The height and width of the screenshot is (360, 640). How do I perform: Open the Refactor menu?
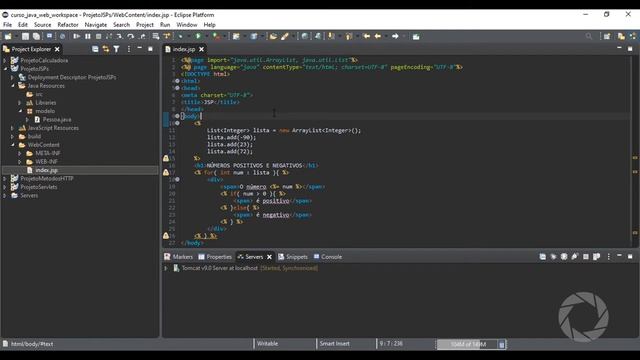pos(68,25)
